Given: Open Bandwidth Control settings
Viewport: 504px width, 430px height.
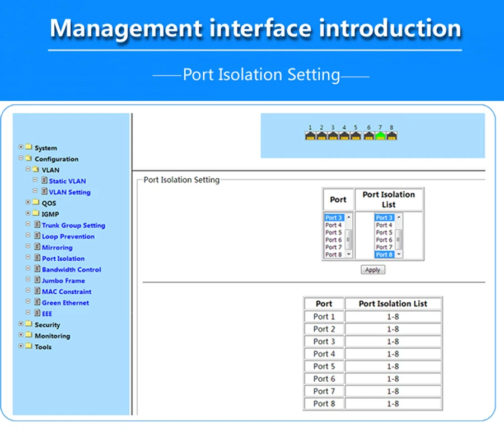Looking at the screenshot, I should [71, 270].
